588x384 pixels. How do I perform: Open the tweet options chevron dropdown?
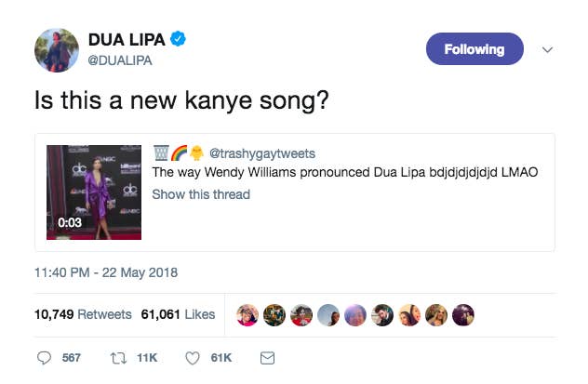[x=547, y=49]
